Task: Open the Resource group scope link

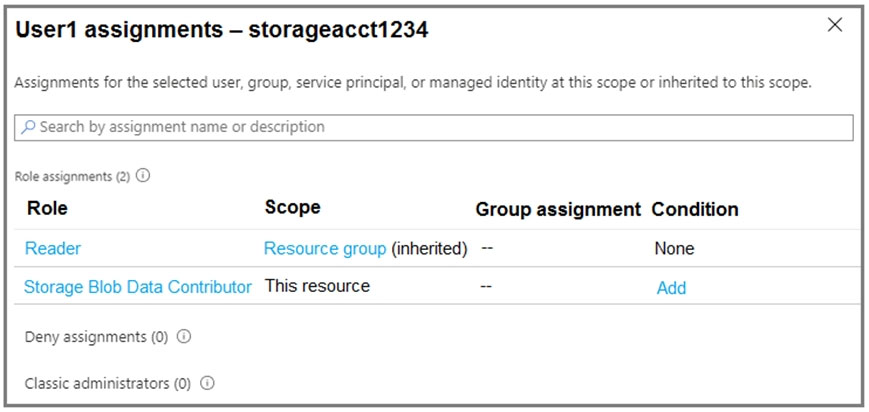Action: pyautogui.click(x=324, y=248)
